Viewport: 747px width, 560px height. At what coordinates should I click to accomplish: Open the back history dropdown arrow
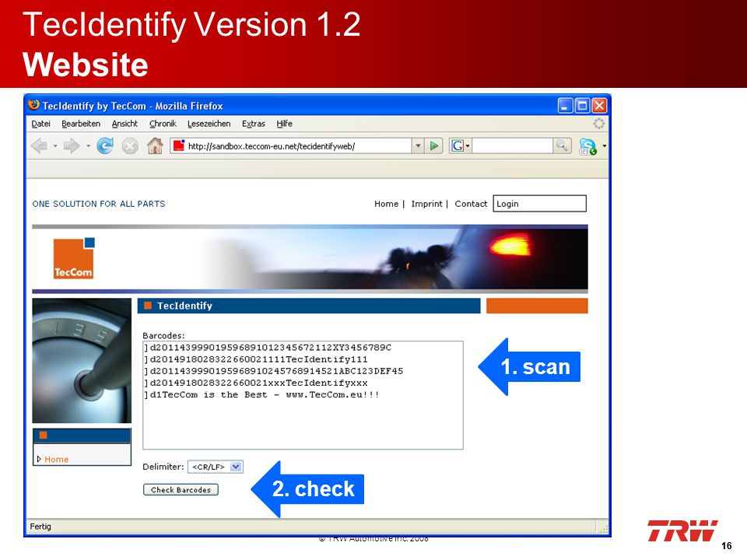[55, 146]
